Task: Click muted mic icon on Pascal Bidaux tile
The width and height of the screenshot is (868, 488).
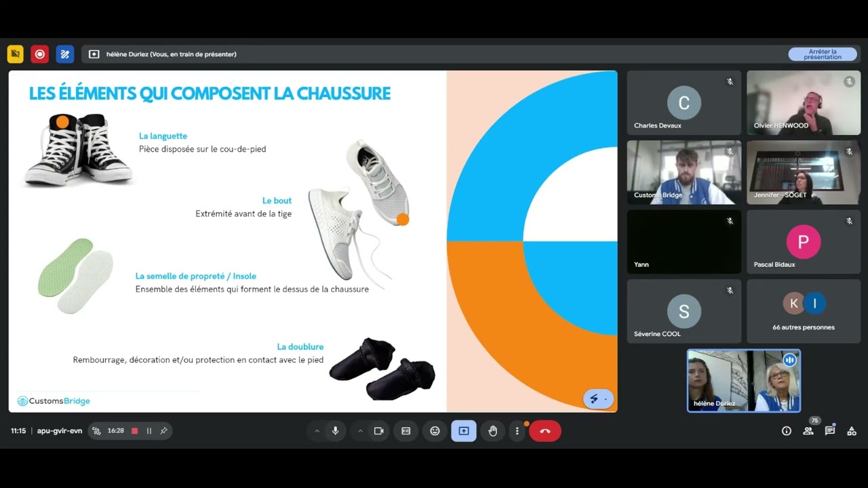Action: [849, 221]
